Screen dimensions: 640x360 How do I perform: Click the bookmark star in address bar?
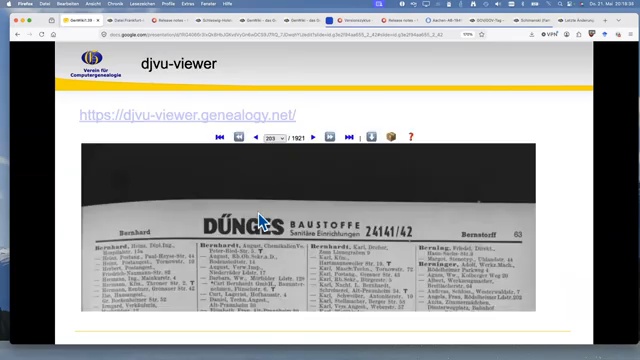point(482,35)
